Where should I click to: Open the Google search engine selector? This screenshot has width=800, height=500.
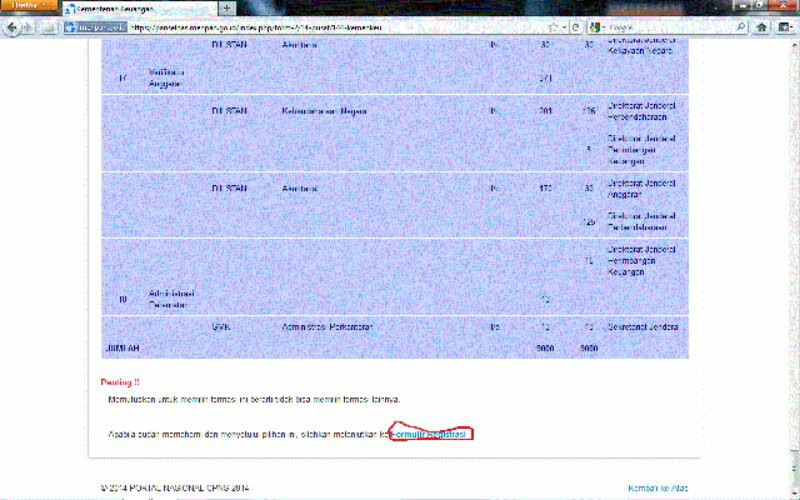click(597, 27)
